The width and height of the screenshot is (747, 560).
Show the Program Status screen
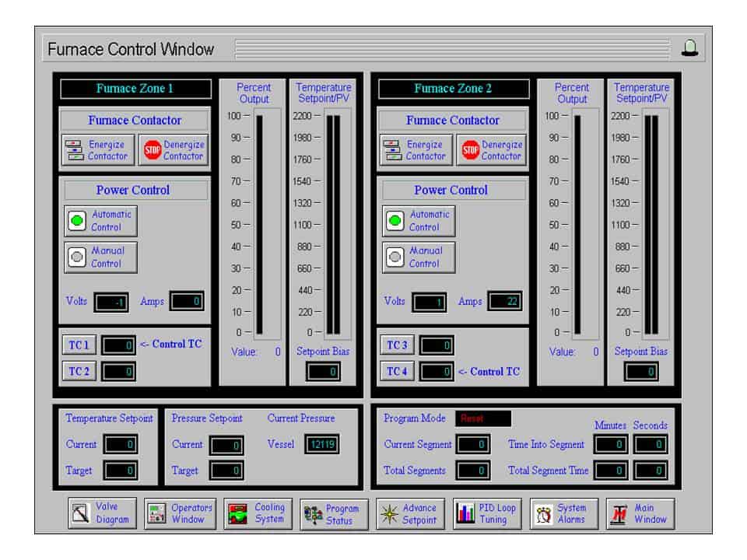coord(332,515)
